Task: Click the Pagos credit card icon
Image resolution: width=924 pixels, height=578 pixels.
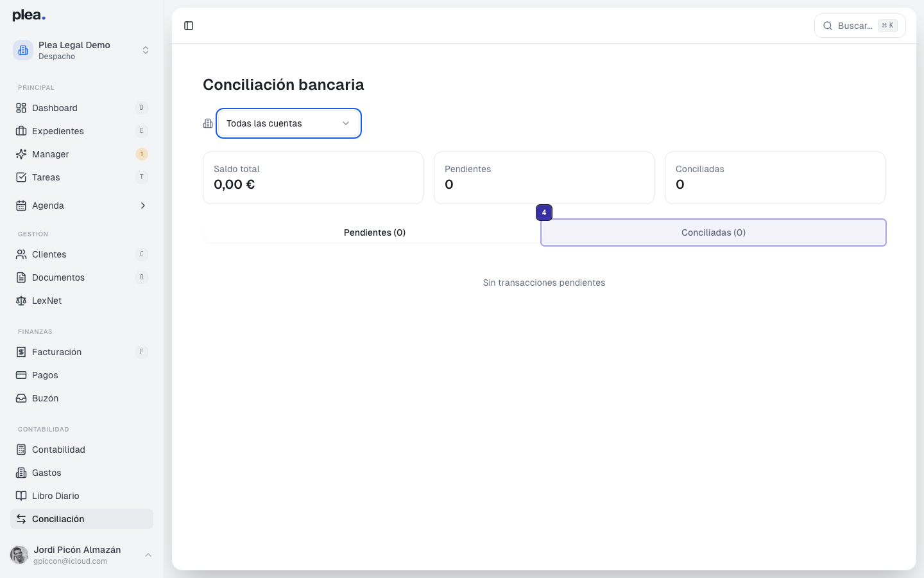Action: [x=21, y=375]
